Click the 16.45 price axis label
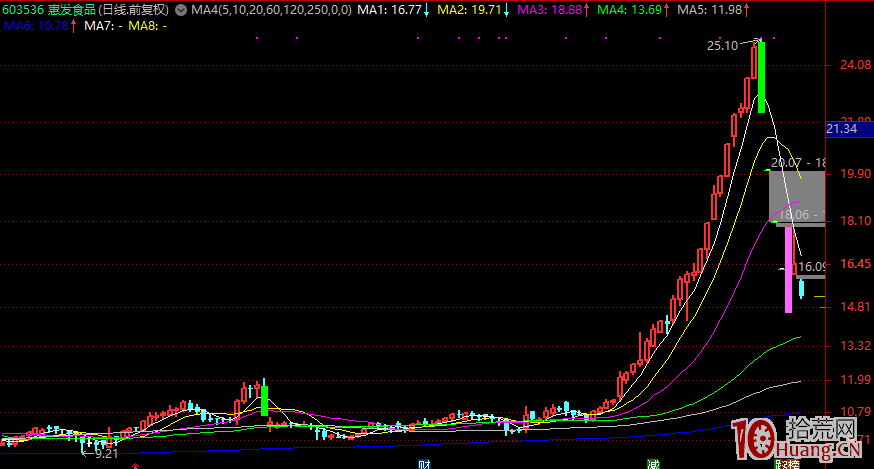This screenshot has width=874, height=469. click(x=856, y=264)
